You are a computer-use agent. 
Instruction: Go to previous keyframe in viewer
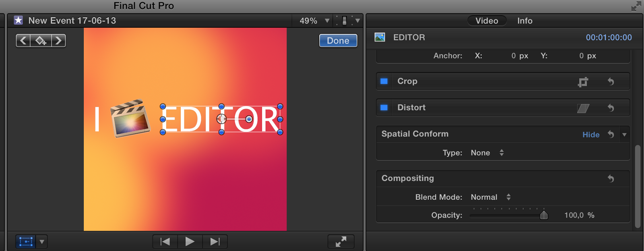pyautogui.click(x=23, y=40)
